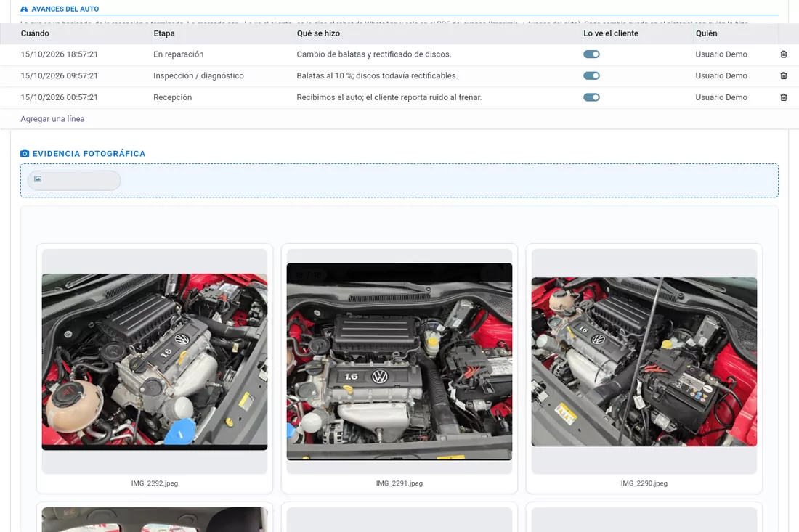Delete the 'En reparación' progress row
Viewport: 799px width, 532px height.
coord(783,54)
